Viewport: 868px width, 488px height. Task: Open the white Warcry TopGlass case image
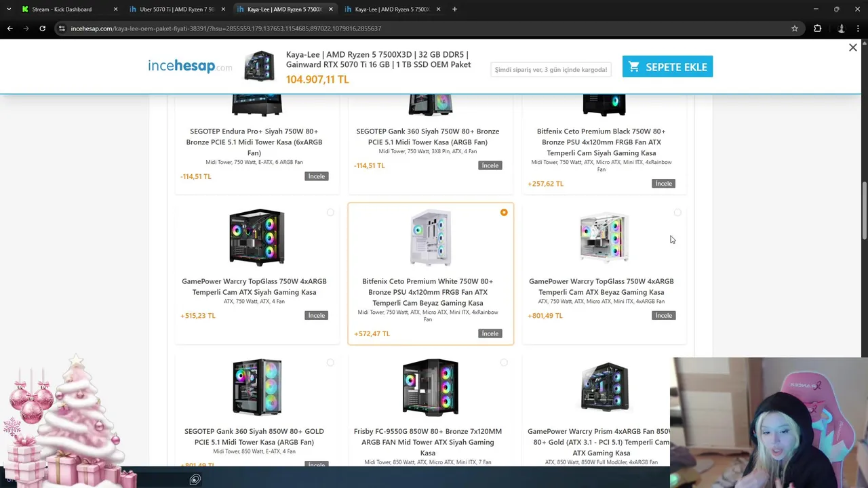click(604, 237)
